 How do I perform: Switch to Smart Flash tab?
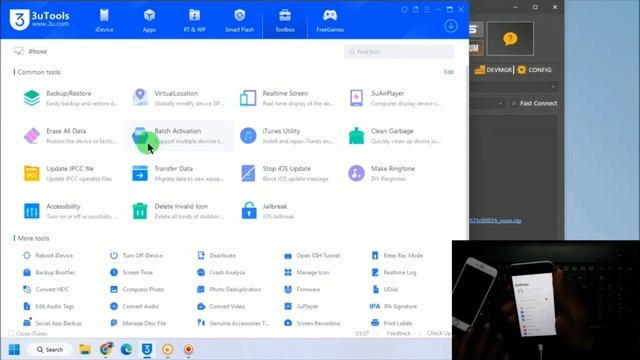(x=240, y=20)
